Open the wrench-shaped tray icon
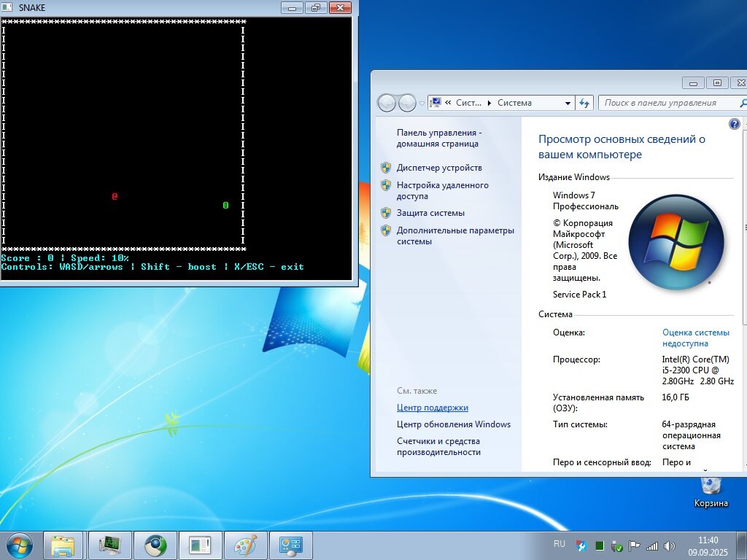This screenshot has width=747, height=560. pyautogui.click(x=581, y=545)
